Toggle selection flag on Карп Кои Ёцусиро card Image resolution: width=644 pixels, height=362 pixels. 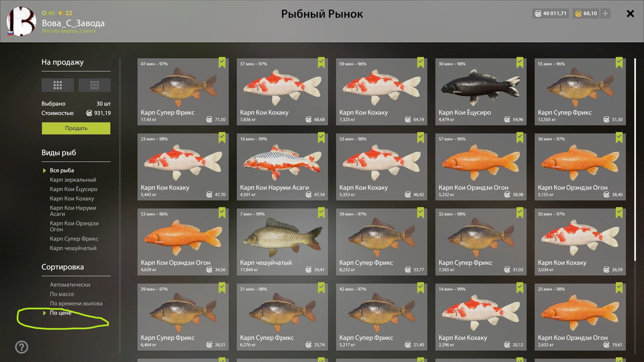[520, 63]
